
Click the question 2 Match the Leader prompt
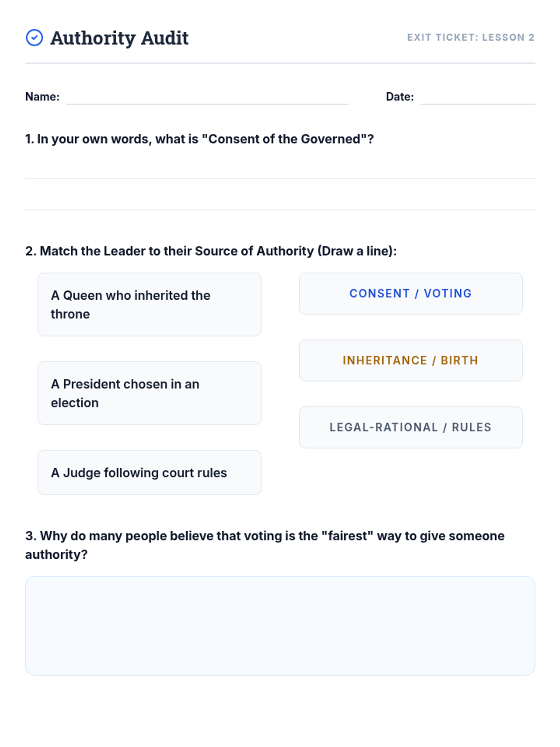click(211, 251)
